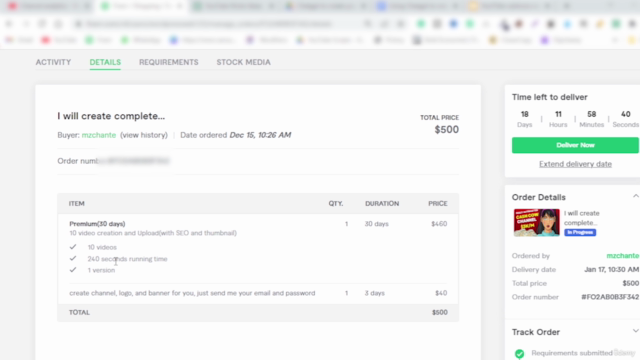Switch to the ACTIVITY tab
Image resolution: width=640 pixels, height=360 pixels.
pos(53,62)
